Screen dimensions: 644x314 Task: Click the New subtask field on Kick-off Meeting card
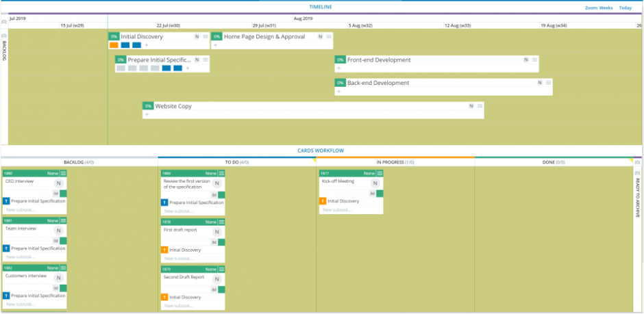coord(338,209)
